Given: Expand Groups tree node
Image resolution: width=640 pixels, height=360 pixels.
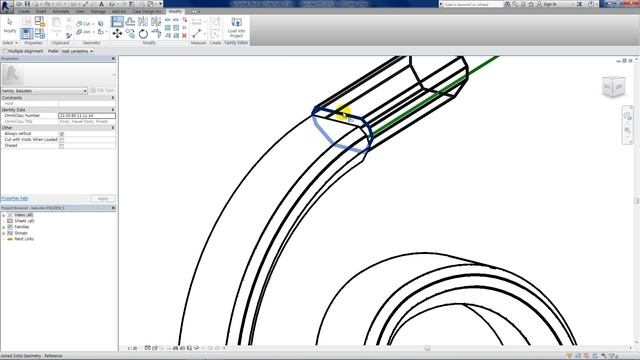Looking at the screenshot, I should coord(4,233).
